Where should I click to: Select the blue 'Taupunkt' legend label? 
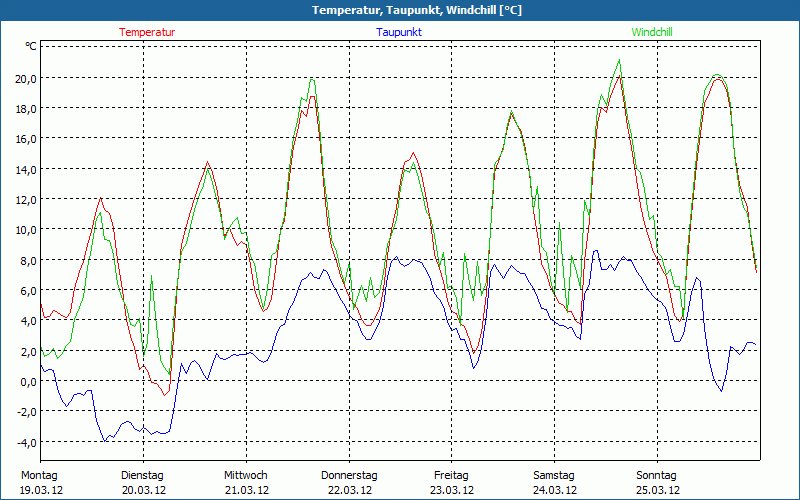399,32
